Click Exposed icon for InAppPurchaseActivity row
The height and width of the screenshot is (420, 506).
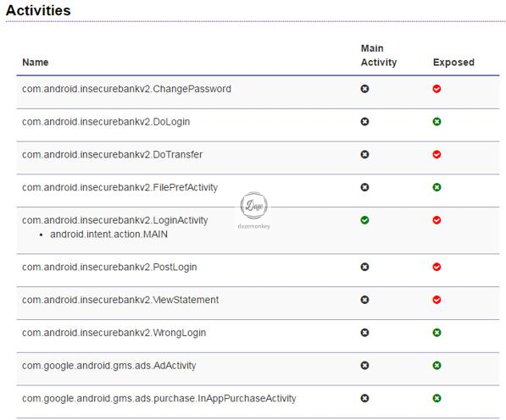click(436, 398)
